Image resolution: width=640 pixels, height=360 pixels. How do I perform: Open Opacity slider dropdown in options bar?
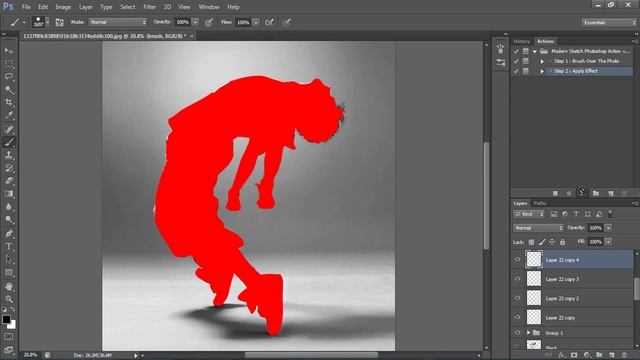[x=195, y=22]
